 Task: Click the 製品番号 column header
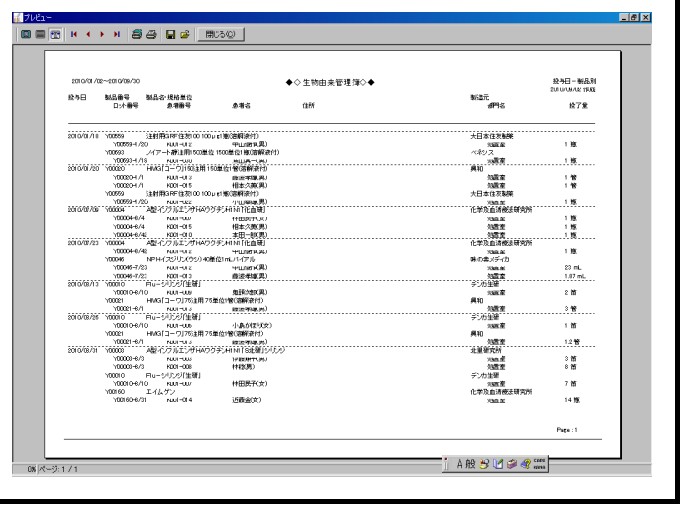(x=117, y=97)
